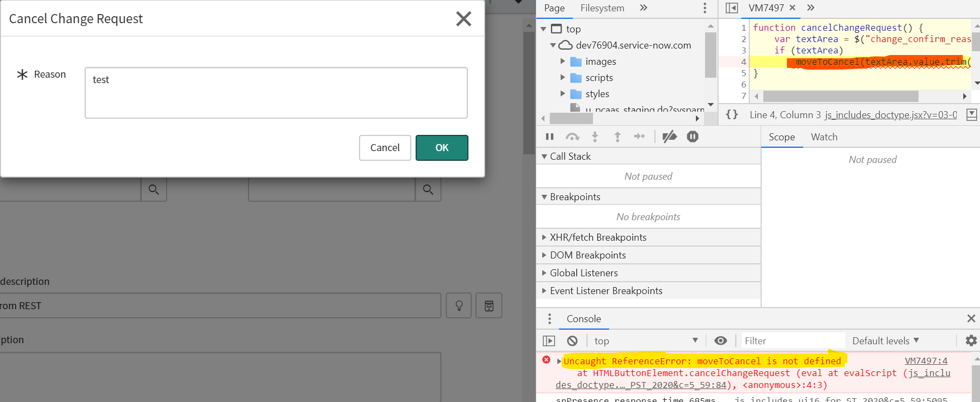Toggle pause on exceptions

click(693, 137)
